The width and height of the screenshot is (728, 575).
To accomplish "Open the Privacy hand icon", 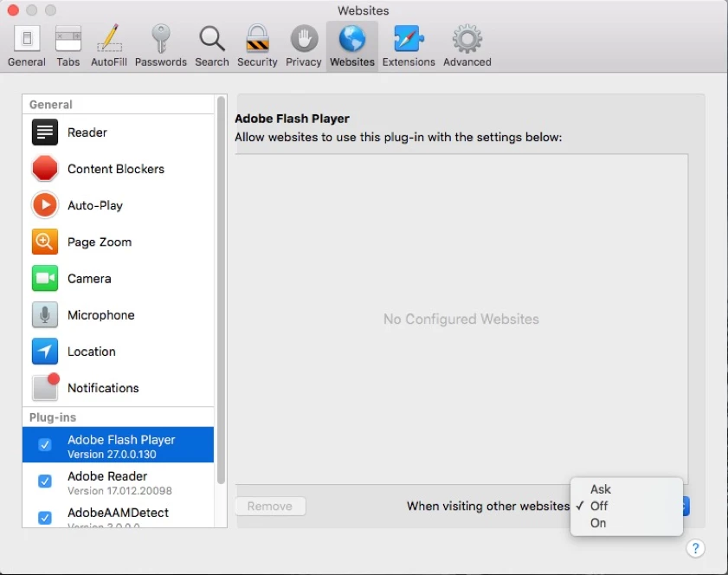I will click(x=304, y=39).
